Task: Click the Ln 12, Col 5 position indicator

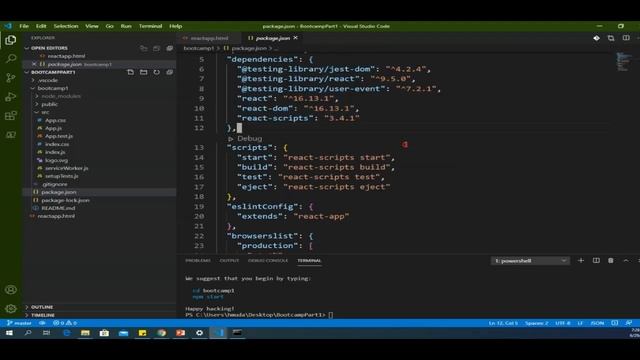Action: click(503, 323)
